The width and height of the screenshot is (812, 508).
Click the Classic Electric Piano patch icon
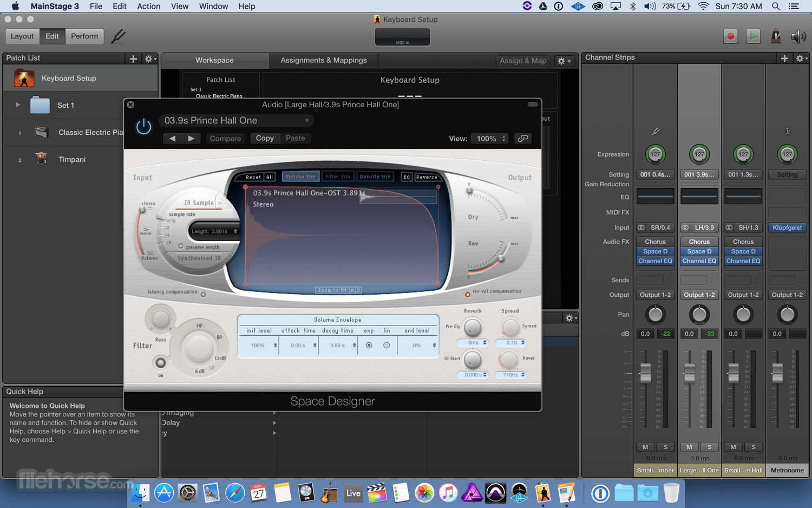point(41,132)
